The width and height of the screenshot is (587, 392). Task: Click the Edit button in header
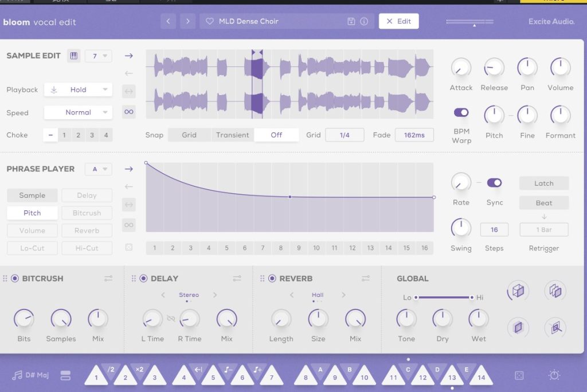(398, 21)
